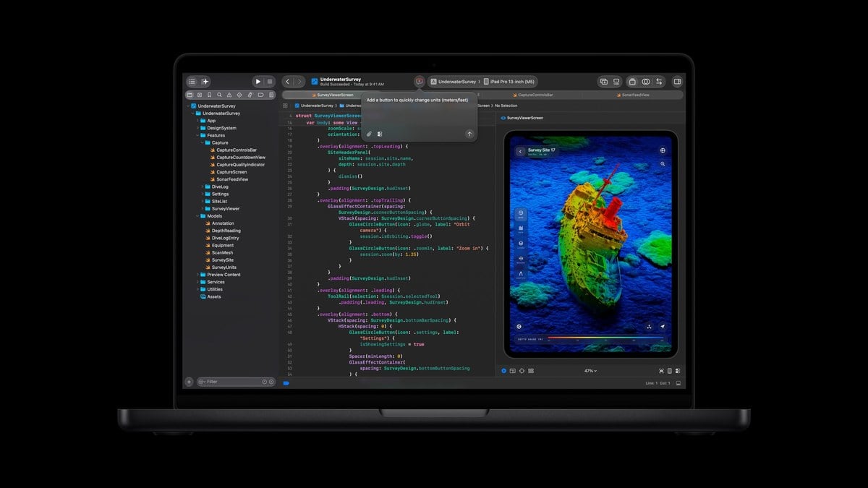
Task: Open the Issue navigator warning icon
Action: [x=229, y=95]
